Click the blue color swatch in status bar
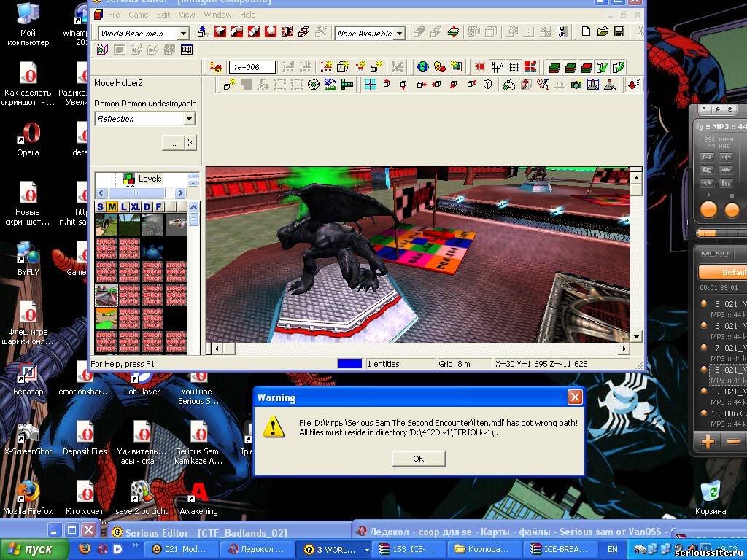The width and height of the screenshot is (747, 560). point(349,364)
